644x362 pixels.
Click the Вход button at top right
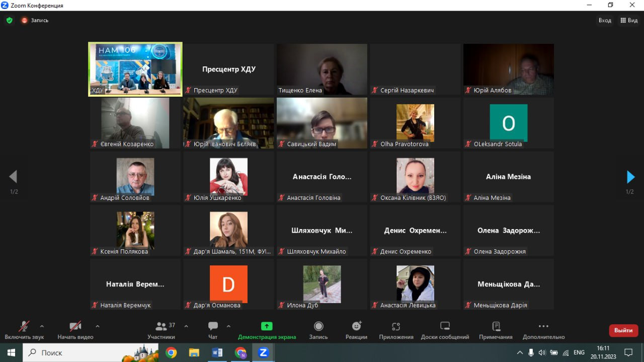(605, 21)
